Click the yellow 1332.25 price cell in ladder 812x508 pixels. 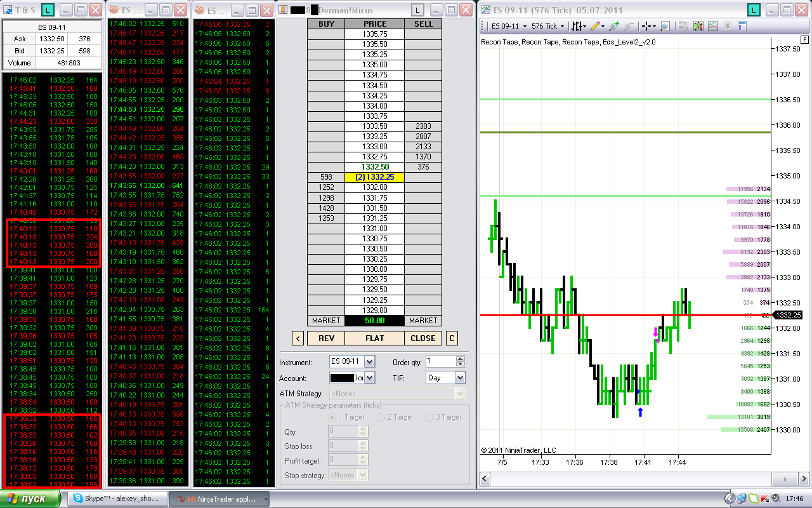(x=375, y=177)
